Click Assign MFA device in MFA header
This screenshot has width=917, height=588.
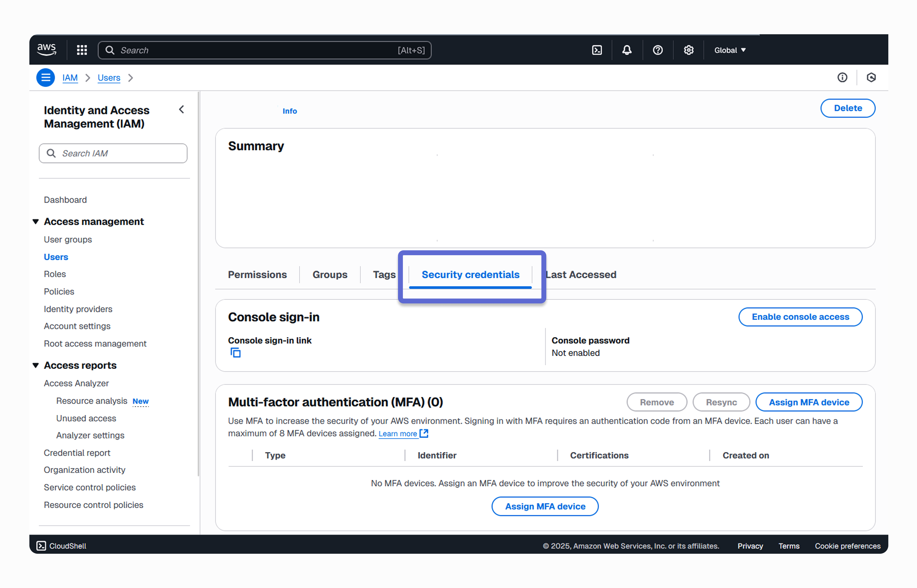[809, 402]
